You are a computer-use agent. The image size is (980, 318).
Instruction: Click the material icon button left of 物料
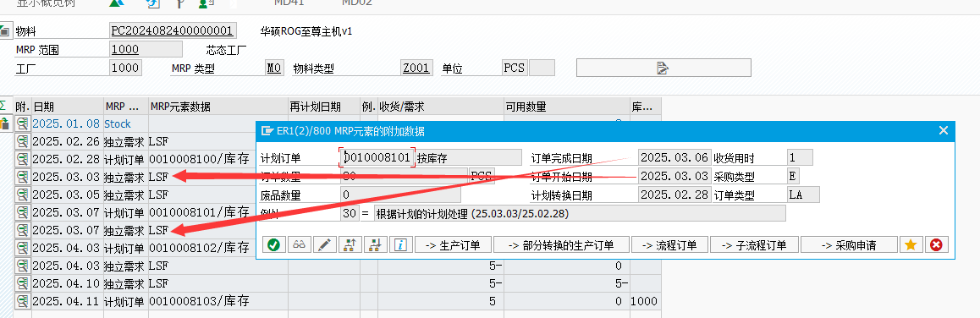(5, 30)
